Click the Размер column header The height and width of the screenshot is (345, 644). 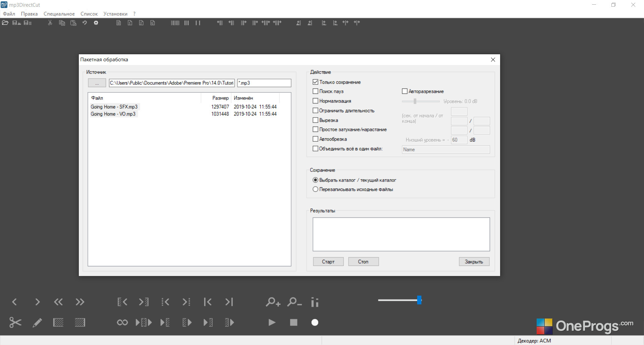click(216, 98)
